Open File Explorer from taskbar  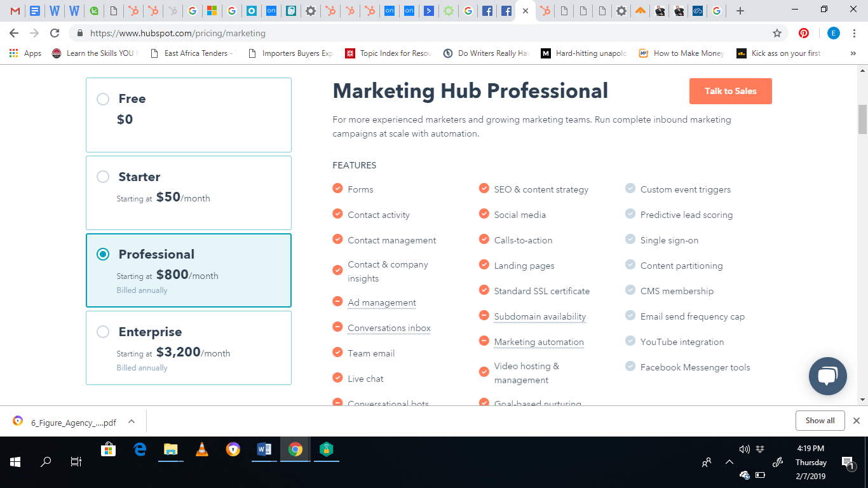171,450
